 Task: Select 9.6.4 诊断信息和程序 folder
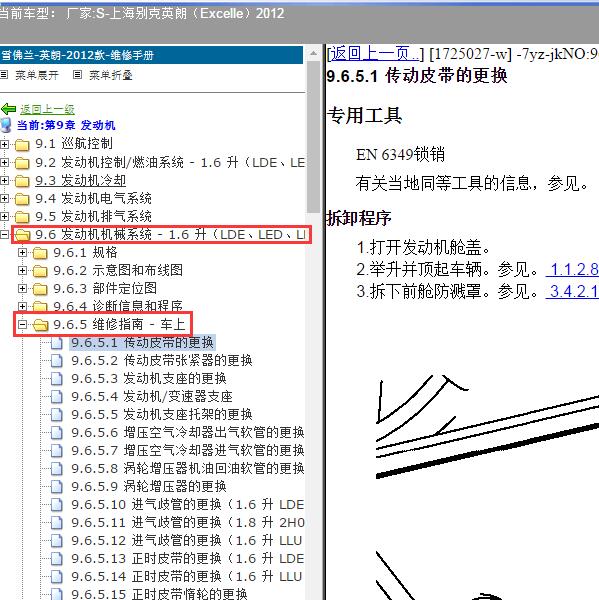118,306
